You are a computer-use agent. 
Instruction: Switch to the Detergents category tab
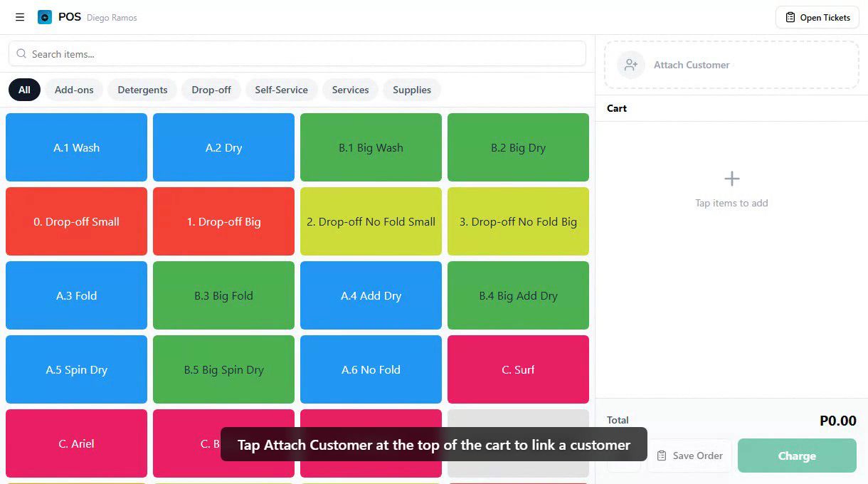tap(142, 90)
